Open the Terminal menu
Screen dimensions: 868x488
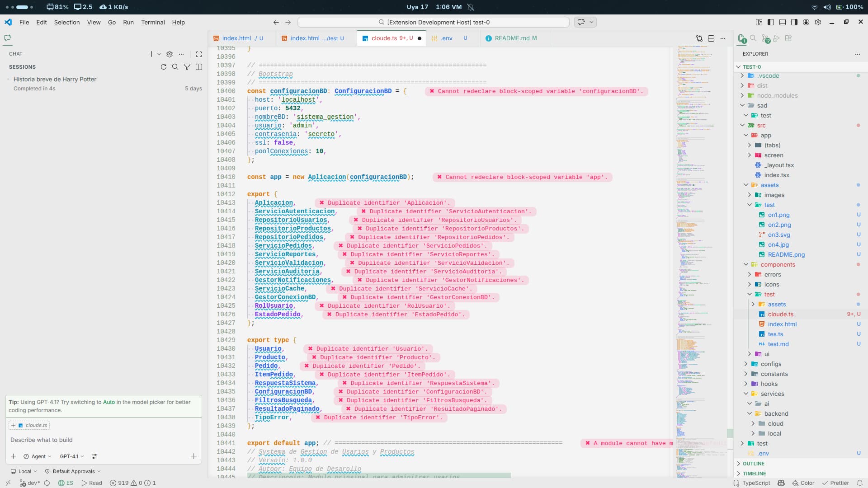[x=153, y=22]
